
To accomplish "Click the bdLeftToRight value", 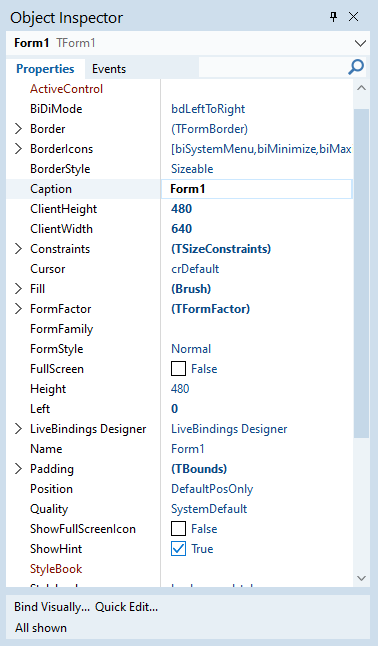I will pyautogui.click(x=208, y=109).
